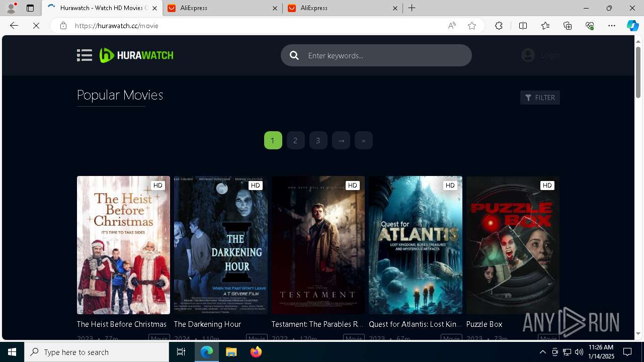Close the second AliExpress tab

click(395, 8)
